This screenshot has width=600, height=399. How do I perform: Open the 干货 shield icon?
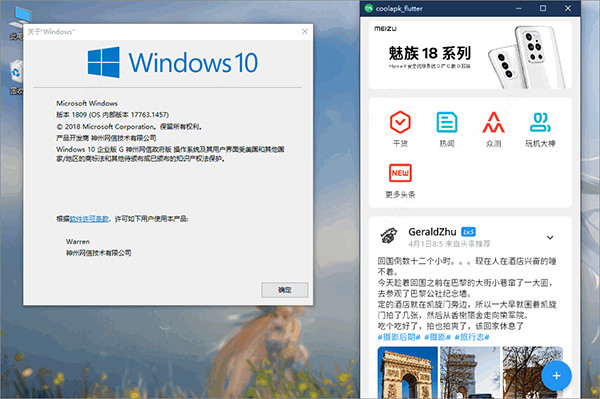pyautogui.click(x=400, y=122)
